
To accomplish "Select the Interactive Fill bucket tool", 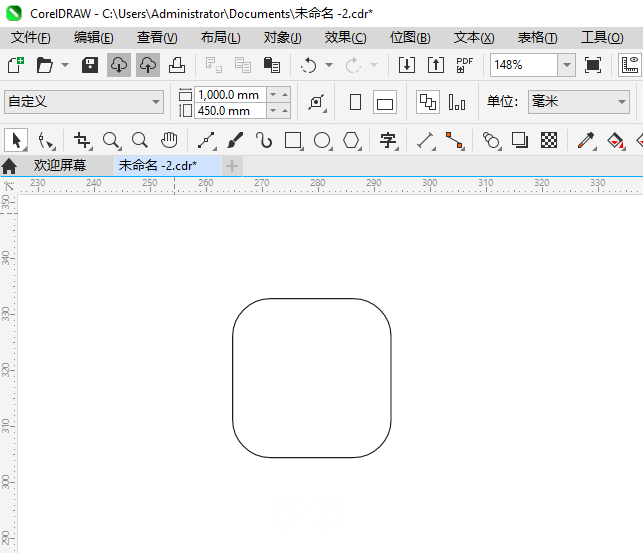I will [x=616, y=140].
